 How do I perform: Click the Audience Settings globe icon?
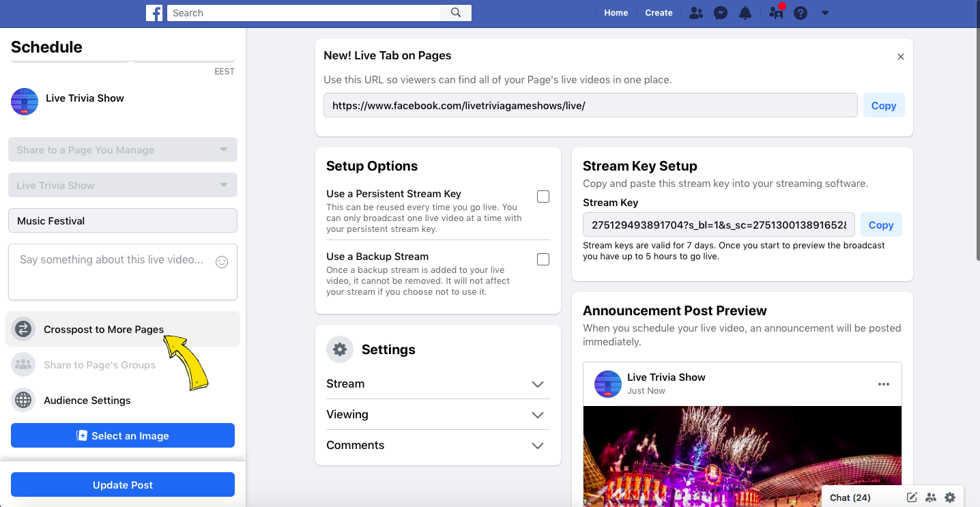click(23, 400)
